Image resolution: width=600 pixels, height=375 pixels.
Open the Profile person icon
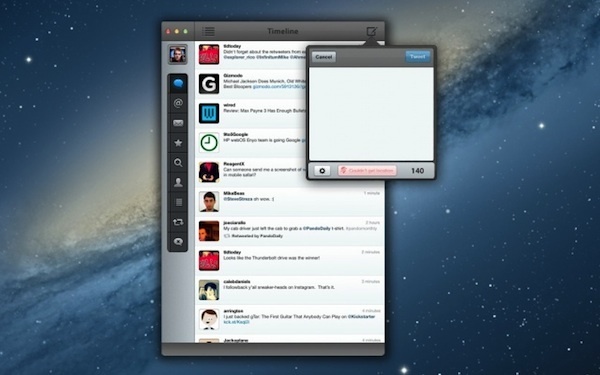pos(178,183)
